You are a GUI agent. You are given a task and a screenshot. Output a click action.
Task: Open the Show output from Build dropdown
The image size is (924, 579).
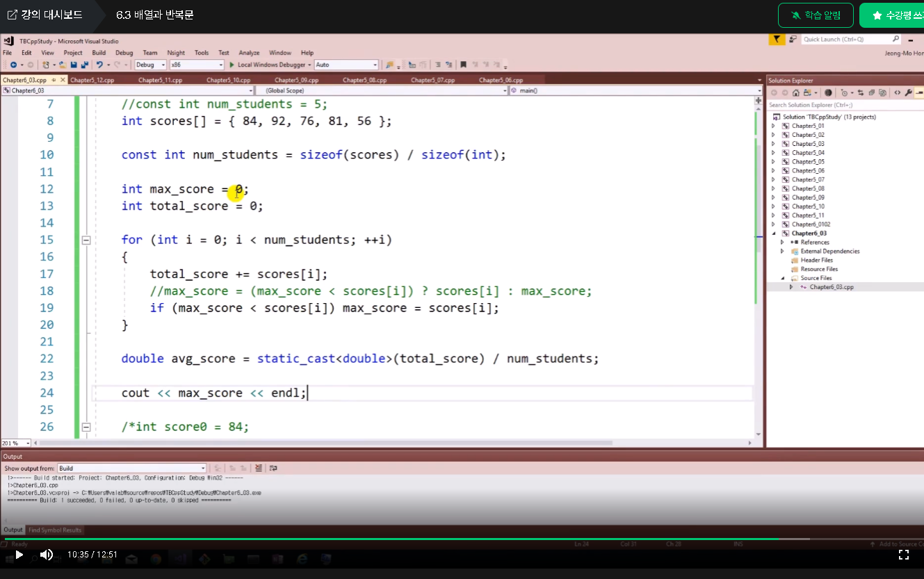click(132, 468)
